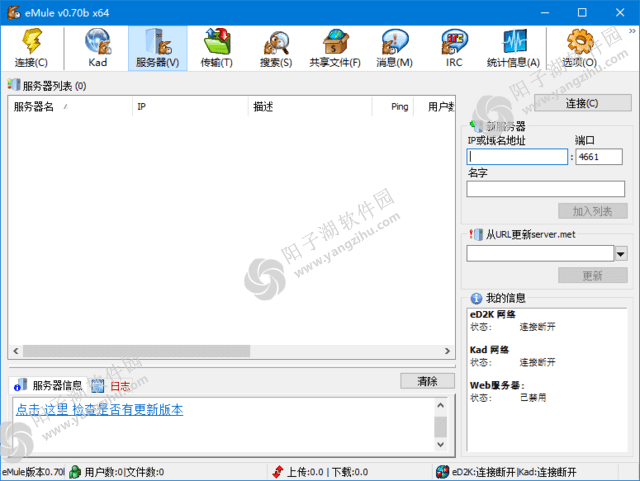Screen dimensions: 640x481
Task: Focus the IP或域名地址 input field
Action: 517,157
